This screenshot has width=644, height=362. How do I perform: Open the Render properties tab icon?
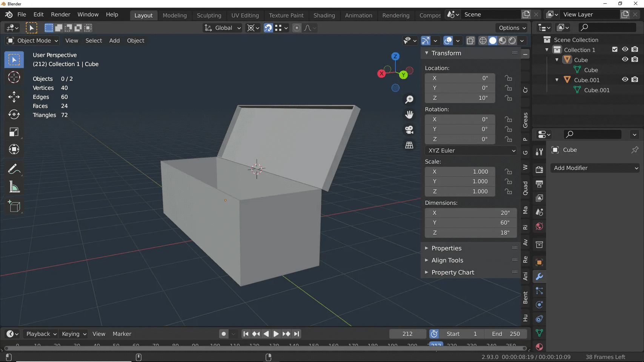click(x=539, y=169)
